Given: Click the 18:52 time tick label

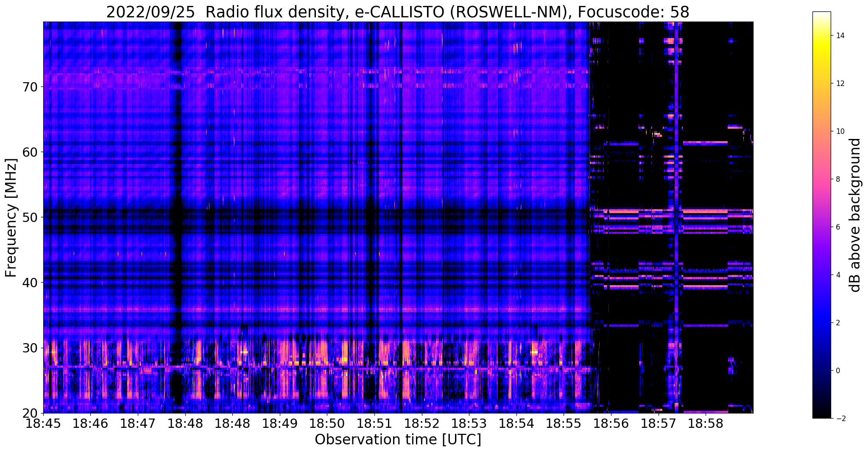Looking at the screenshot, I should pyautogui.click(x=422, y=424).
